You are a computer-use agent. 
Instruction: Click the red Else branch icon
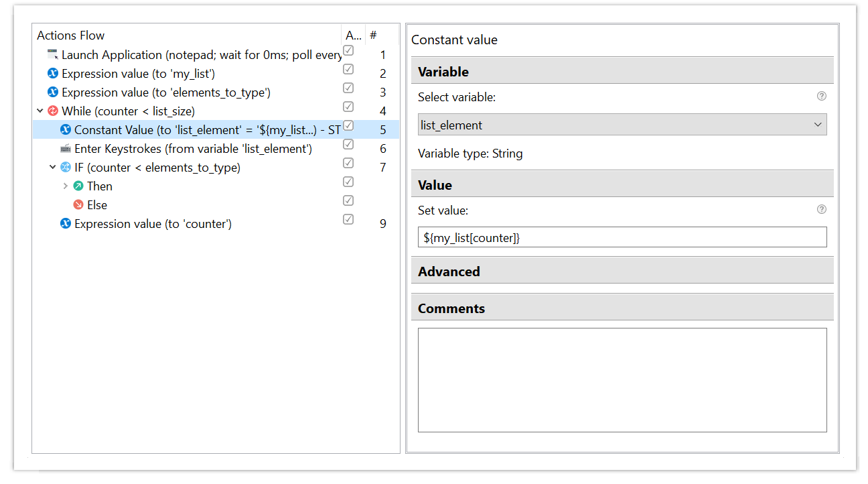point(78,204)
